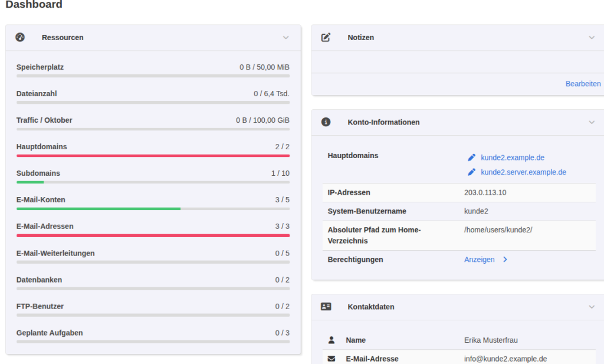The width and height of the screenshot is (604, 364).
Task: Click pencil icon beside kunde2.server.example.de
Action: pos(471,172)
